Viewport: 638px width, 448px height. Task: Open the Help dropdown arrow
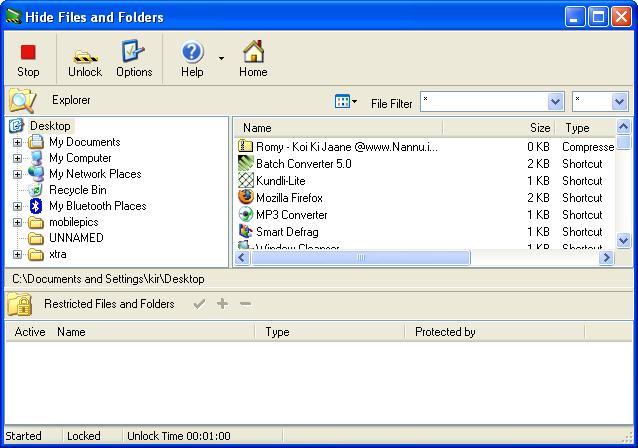point(221,59)
